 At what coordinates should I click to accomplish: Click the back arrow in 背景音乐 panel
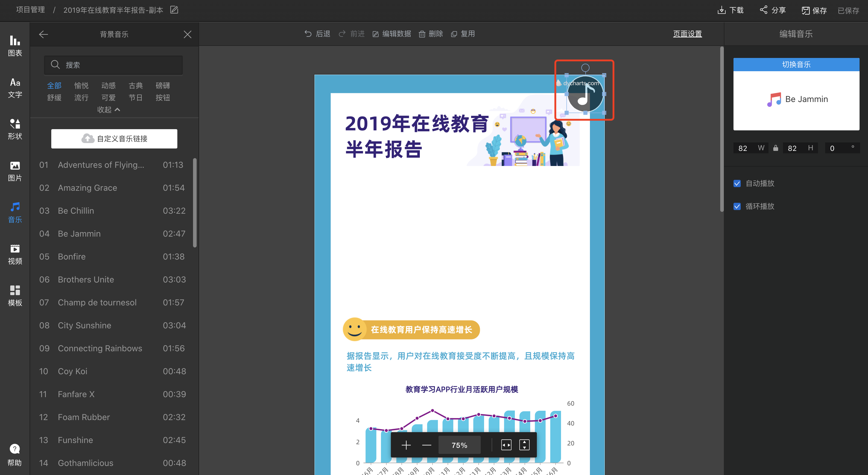[43, 34]
